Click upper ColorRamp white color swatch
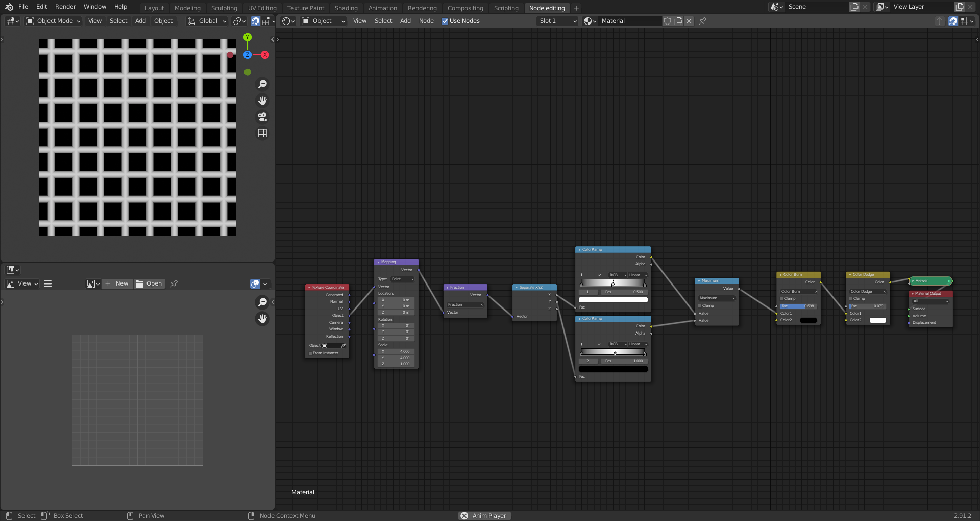 (613, 300)
